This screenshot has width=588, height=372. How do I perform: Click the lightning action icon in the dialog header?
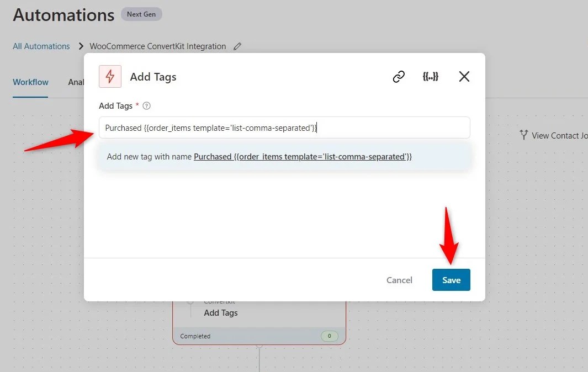pyautogui.click(x=110, y=76)
